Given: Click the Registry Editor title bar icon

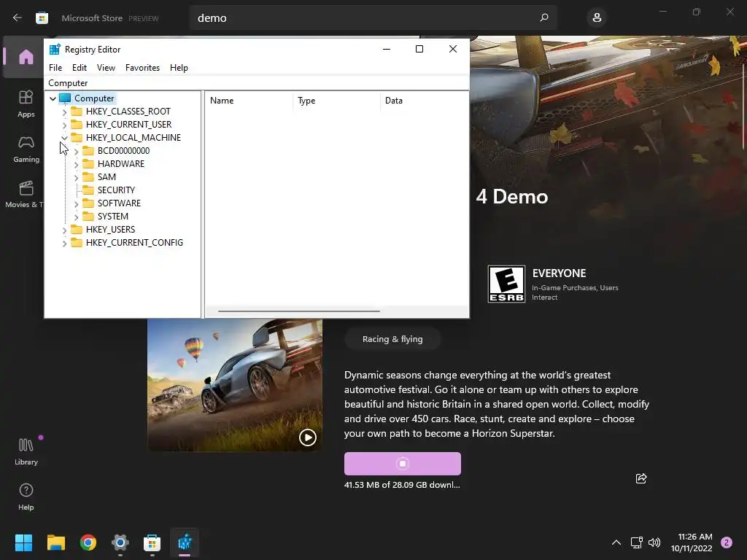Looking at the screenshot, I should point(55,49).
